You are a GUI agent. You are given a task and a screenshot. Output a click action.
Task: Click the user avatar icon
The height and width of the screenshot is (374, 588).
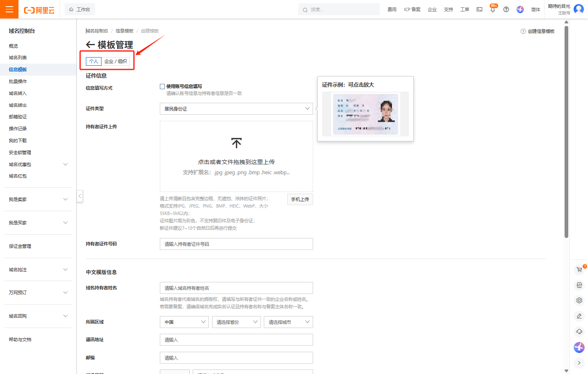[x=579, y=9]
